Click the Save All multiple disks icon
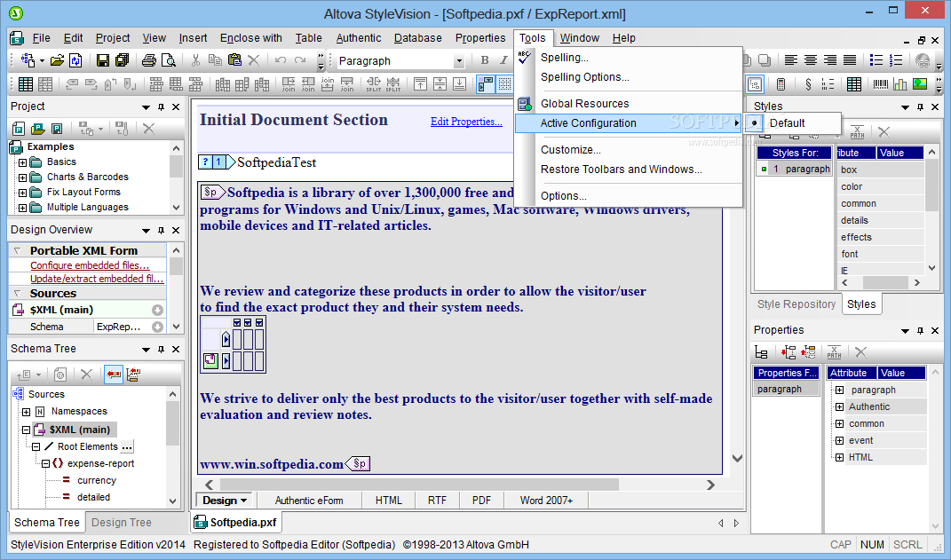Screen dimensions: 951x560 click(x=122, y=60)
